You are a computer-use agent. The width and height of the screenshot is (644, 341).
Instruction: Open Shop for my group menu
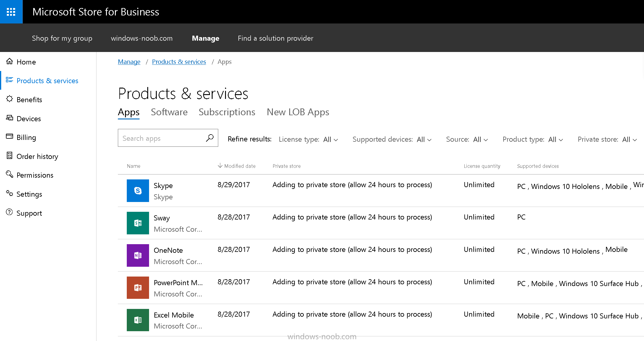62,38
